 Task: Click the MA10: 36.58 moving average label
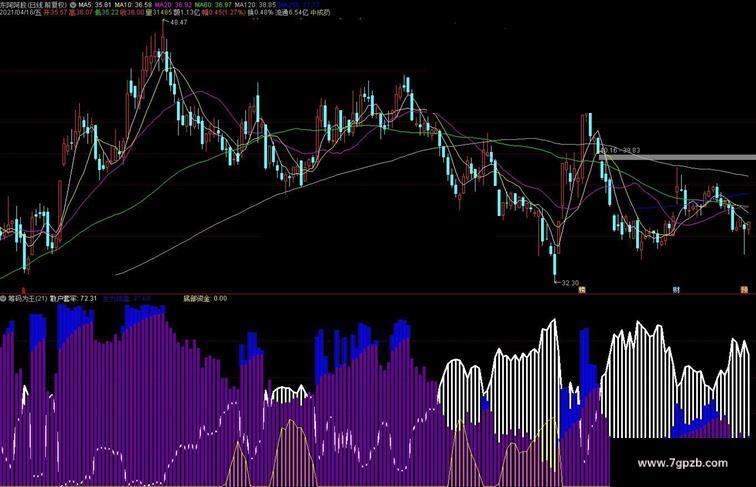[x=133, y=5]
